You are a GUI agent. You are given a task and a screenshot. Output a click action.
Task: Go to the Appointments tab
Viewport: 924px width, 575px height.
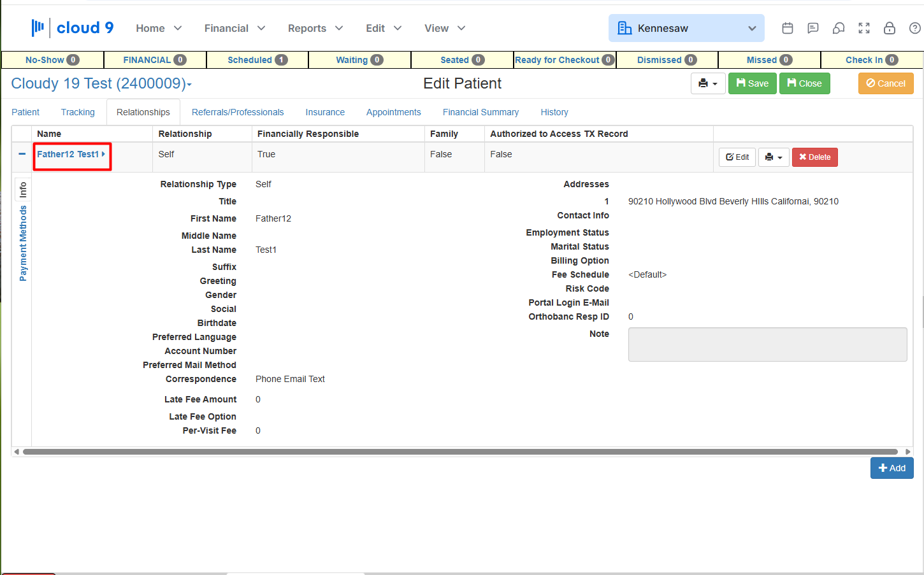coord(394,112)
